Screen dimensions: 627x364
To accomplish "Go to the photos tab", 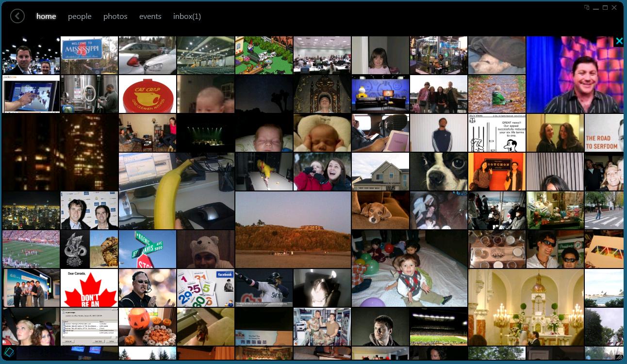I will pos(115,16).
